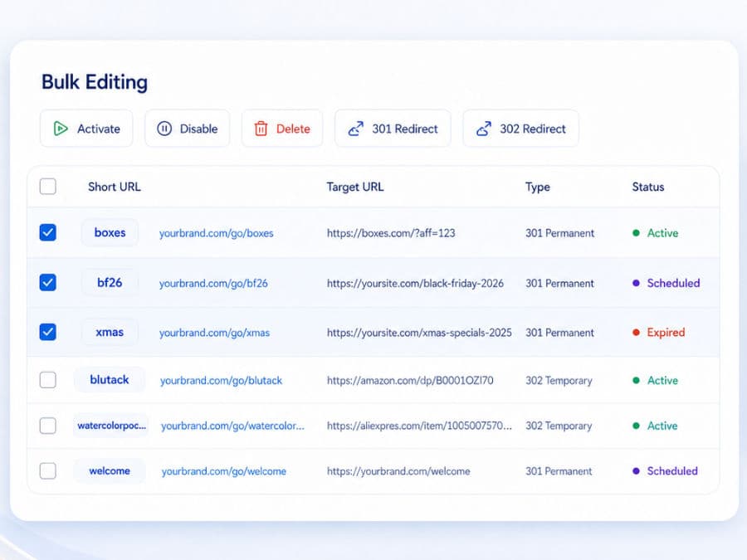Click 301 Permanent type in welcome row
Screen dimensions: 747x560
pos(559,471)
